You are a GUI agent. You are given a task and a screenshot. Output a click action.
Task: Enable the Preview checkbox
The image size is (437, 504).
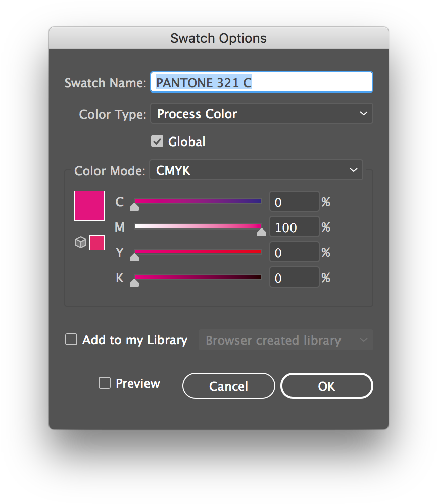(105, 383)
